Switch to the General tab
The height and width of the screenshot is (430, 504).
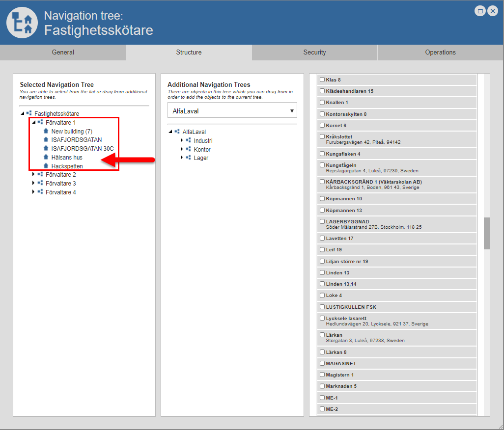pyautogui.click(x=63, y=53)
